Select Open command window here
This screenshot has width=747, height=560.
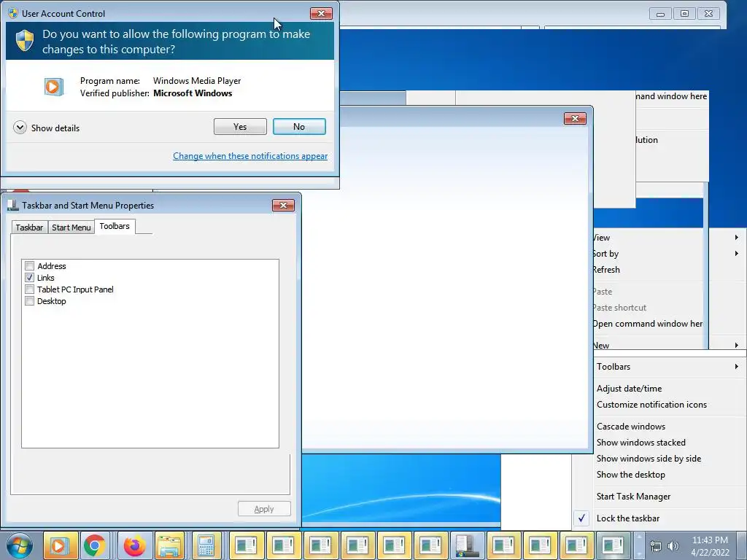(648, 324)
